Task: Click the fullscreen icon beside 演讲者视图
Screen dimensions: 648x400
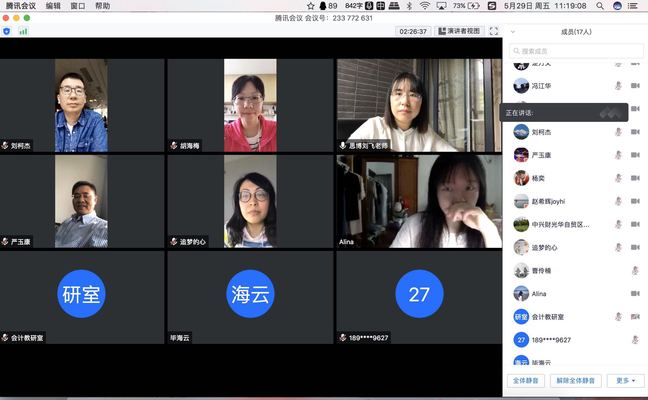Action: pyautogui.click(x=494, y=31)
